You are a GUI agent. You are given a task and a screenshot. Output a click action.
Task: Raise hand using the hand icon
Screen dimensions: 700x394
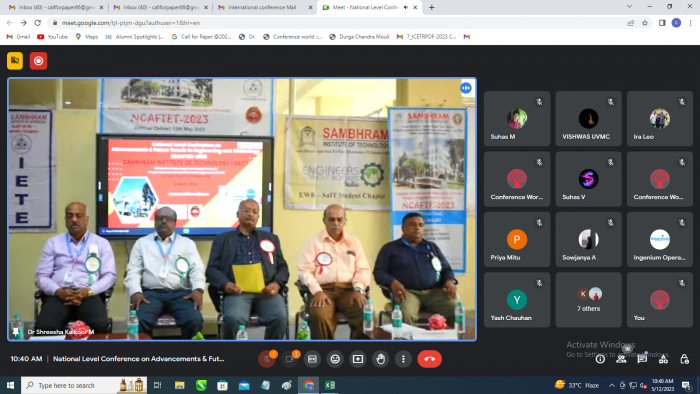point(380,359)
